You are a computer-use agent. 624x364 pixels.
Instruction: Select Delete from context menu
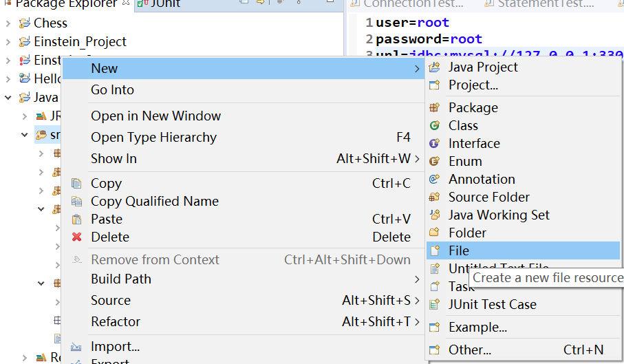tap(244, 237)
